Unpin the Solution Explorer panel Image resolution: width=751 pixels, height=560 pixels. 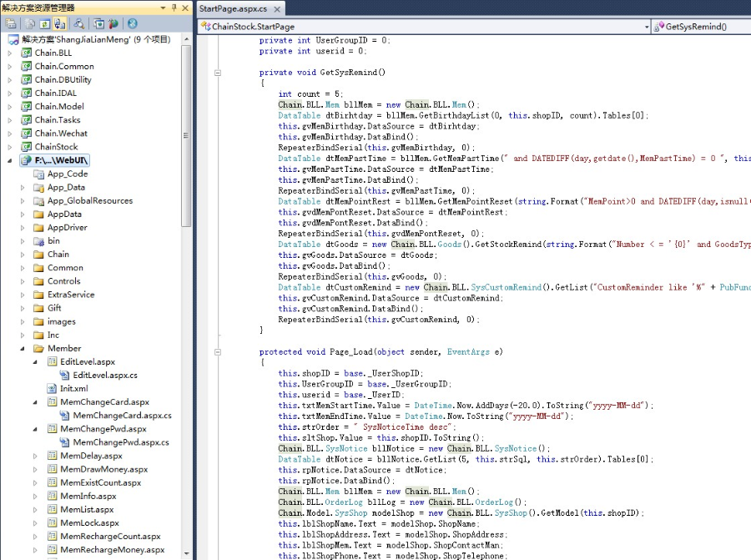click(175, 8)
